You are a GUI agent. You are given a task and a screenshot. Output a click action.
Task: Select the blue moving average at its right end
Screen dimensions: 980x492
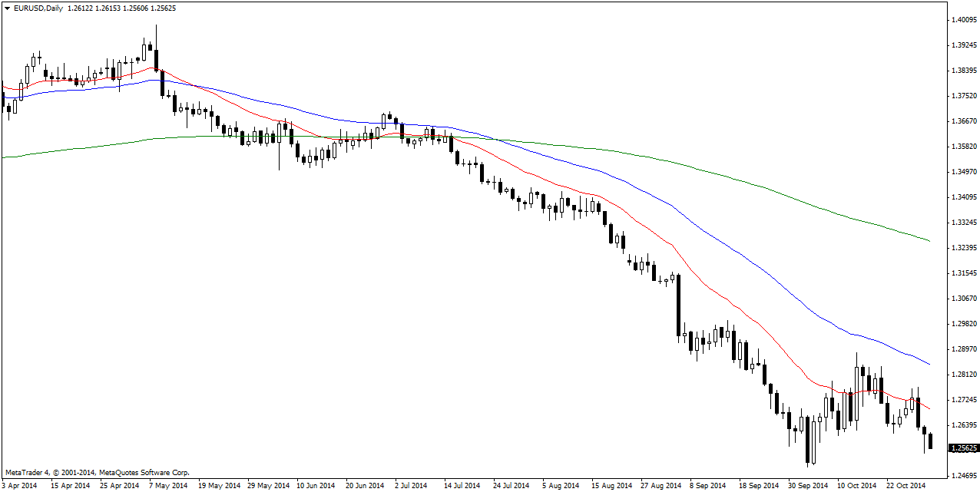coord(927,363)
